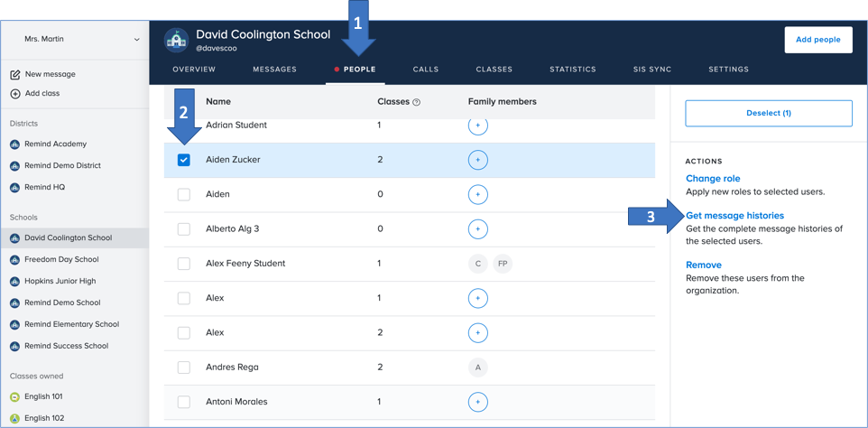Click the Deselect (1) button
This screenshot has height=428, width=868.
point(768,113)
